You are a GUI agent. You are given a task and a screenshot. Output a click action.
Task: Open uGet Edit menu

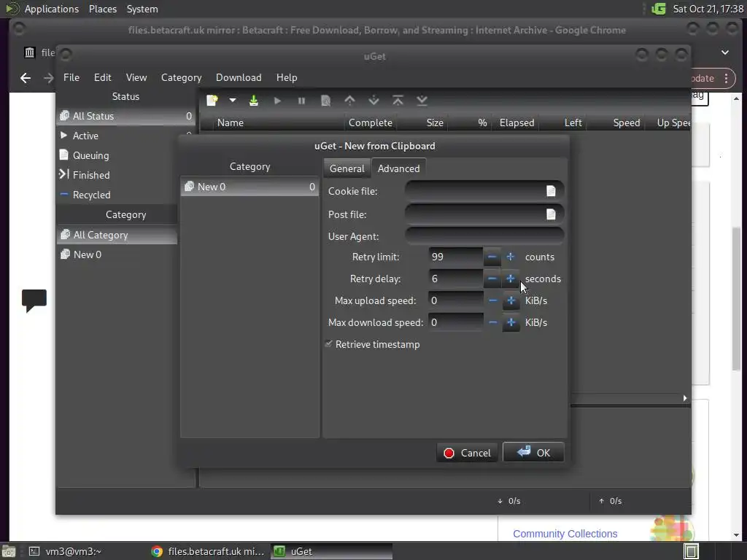[x=102, y=77]
